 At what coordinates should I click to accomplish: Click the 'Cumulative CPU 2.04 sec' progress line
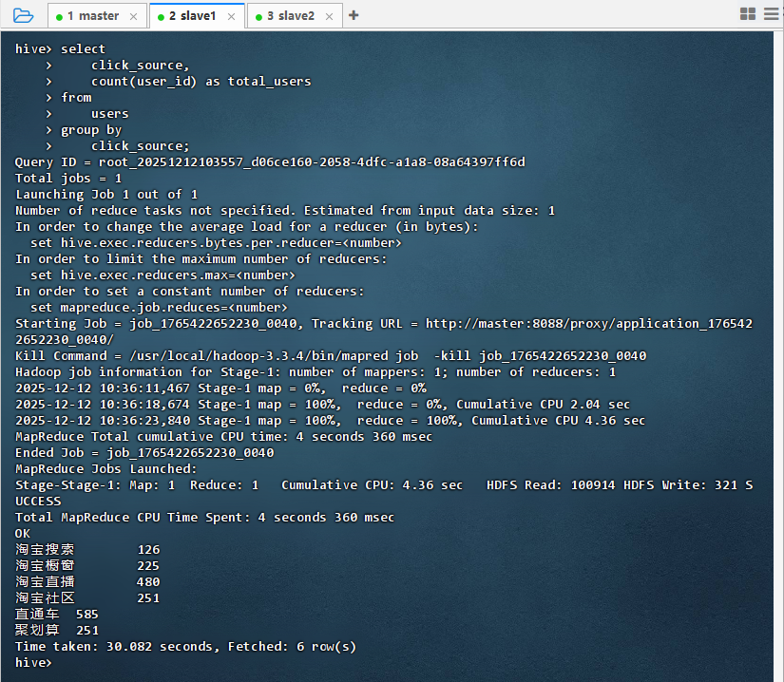pos(322,405)
